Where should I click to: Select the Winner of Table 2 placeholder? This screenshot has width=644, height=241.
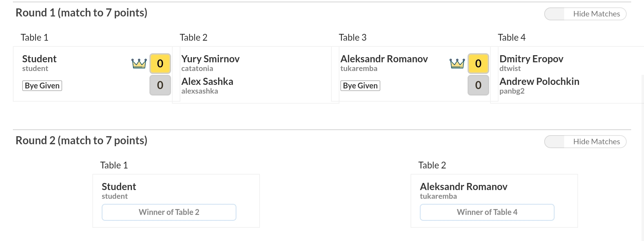point(169,212)
